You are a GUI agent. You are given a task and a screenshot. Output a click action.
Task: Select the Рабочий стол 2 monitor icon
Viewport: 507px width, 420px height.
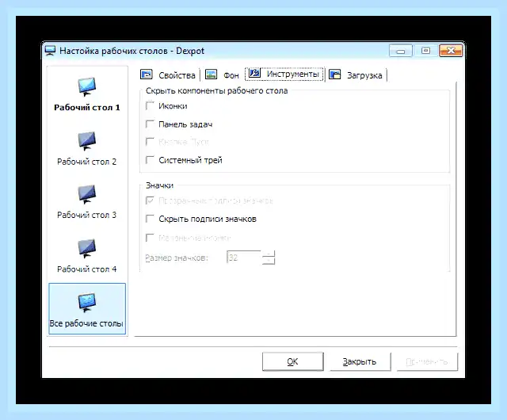tap(86, 141)
